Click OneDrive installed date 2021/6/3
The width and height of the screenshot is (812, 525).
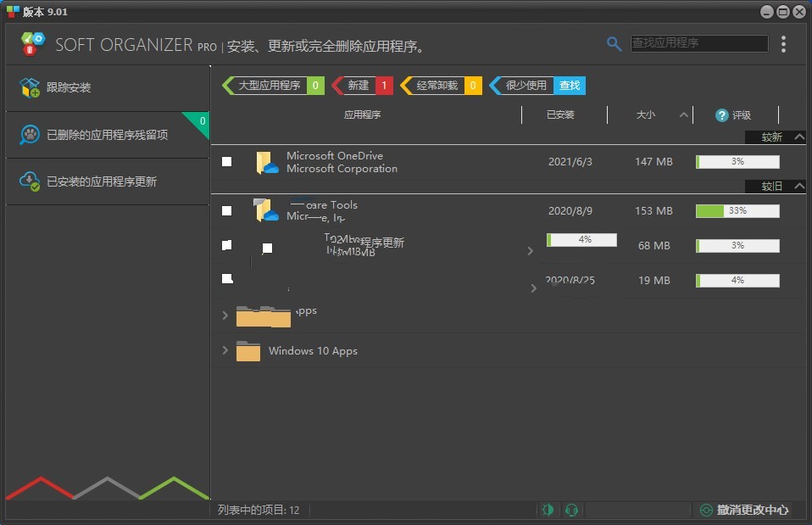tap(570, 162)
